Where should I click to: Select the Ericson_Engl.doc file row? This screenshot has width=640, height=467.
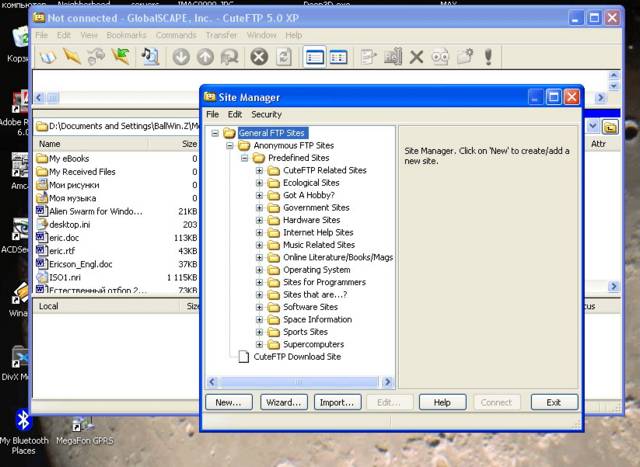(x=116, y=264)
